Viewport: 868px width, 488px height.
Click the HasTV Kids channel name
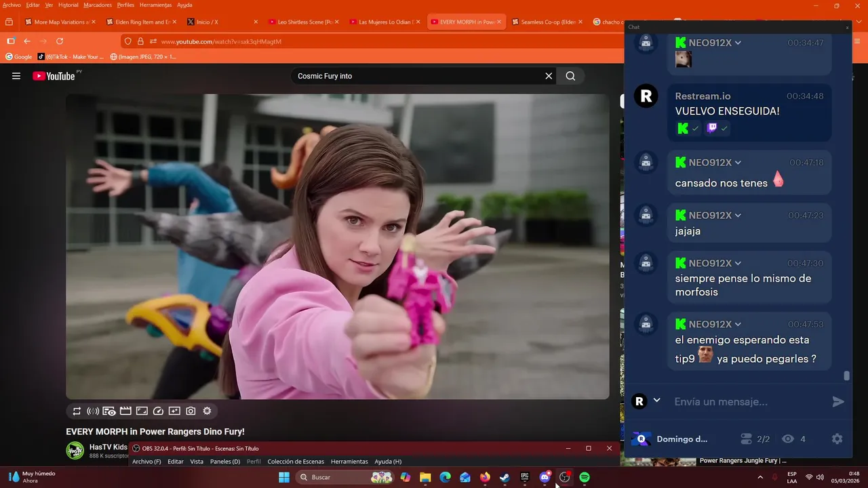click(108, 447)
